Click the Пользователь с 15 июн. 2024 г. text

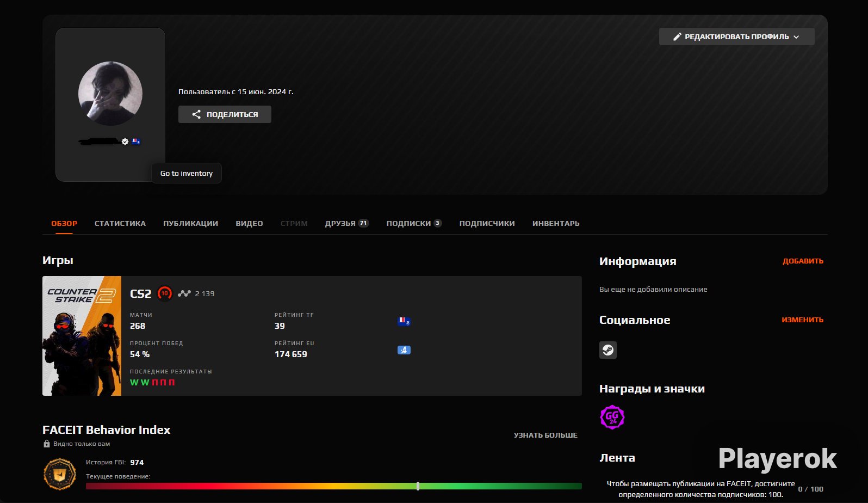[x=236, y=91]
